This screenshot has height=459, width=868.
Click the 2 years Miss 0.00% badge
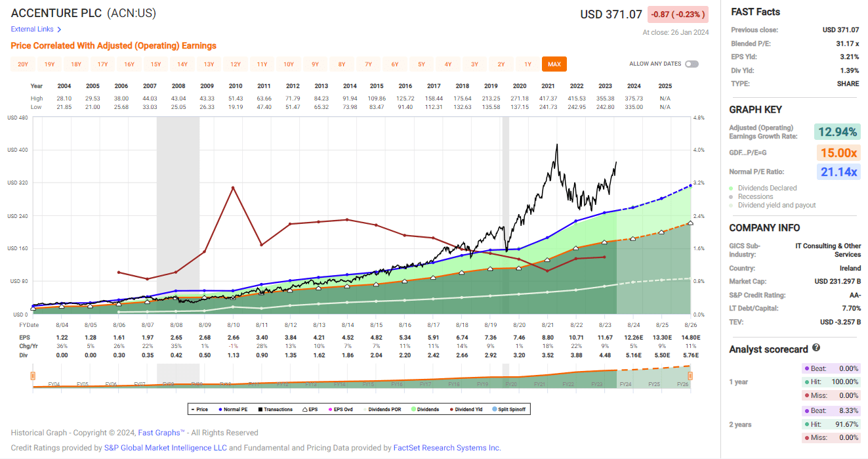click(831, 438)
